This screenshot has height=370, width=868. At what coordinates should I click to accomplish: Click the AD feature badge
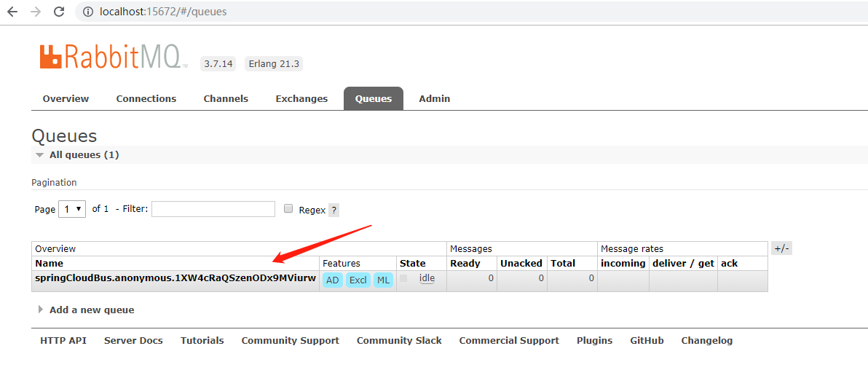point(333,280)
